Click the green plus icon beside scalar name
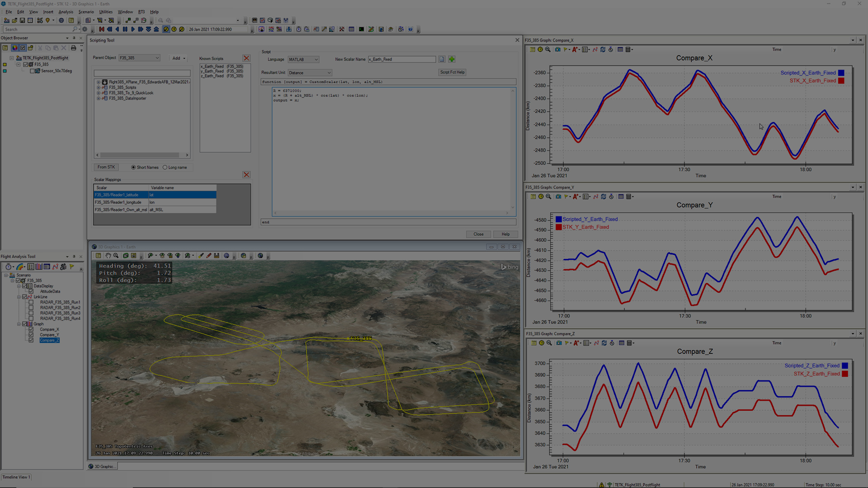 (x=452, y=59)
